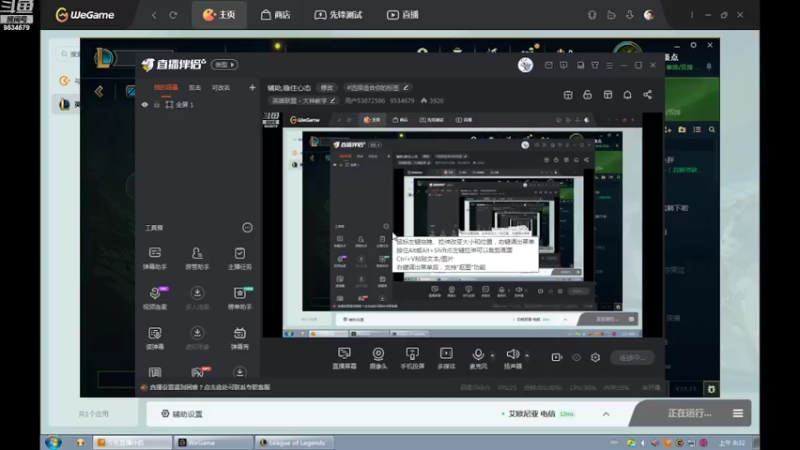This screenshot has height=450, width=800.
Task: Click the stream preview canvas
Action: [462, 225]
